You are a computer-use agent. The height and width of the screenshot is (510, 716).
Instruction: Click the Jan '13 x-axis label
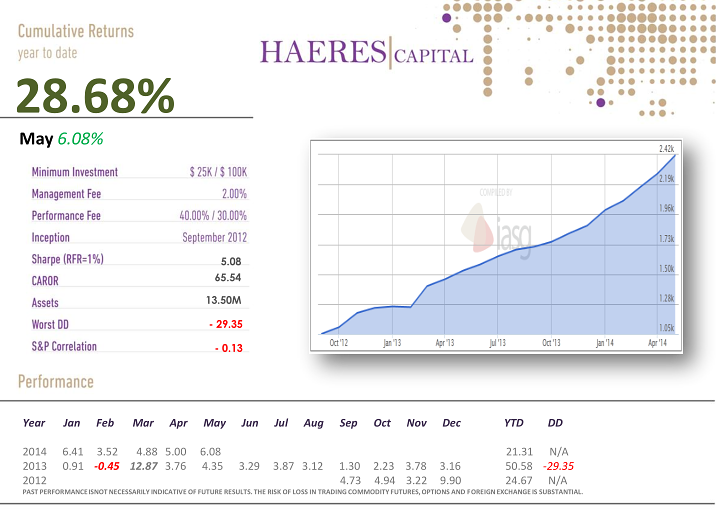click(392, 343)
